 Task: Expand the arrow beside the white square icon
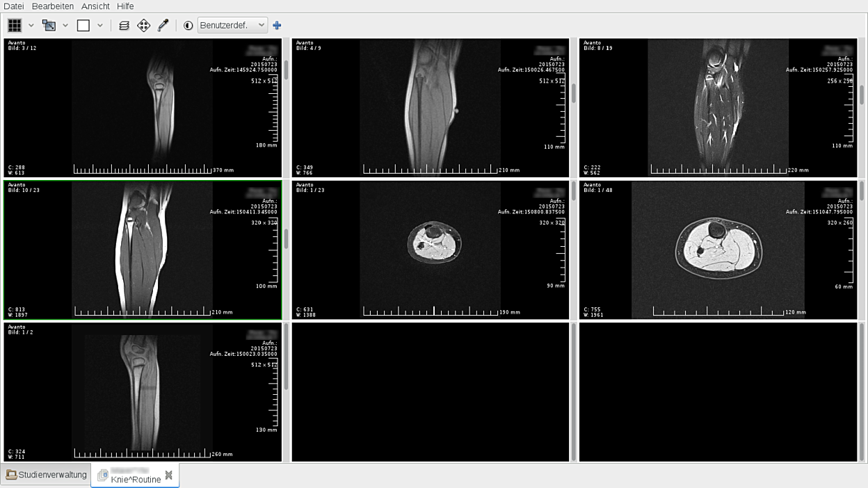point(100,26)
